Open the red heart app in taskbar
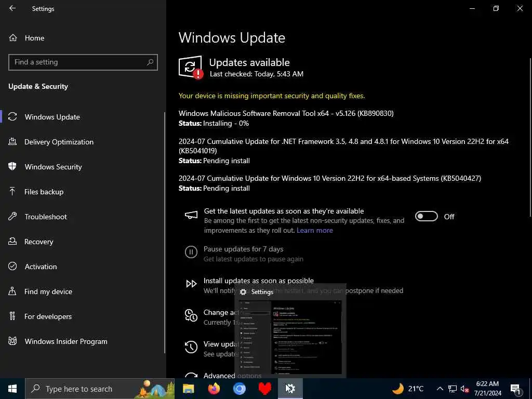This screenshot has height=399, width=532. click(x=264, y=389)
